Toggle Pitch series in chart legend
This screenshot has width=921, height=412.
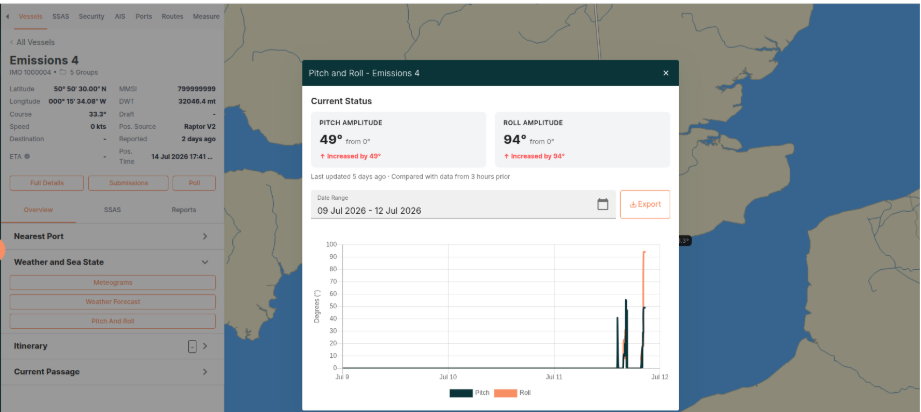(470, 393)
